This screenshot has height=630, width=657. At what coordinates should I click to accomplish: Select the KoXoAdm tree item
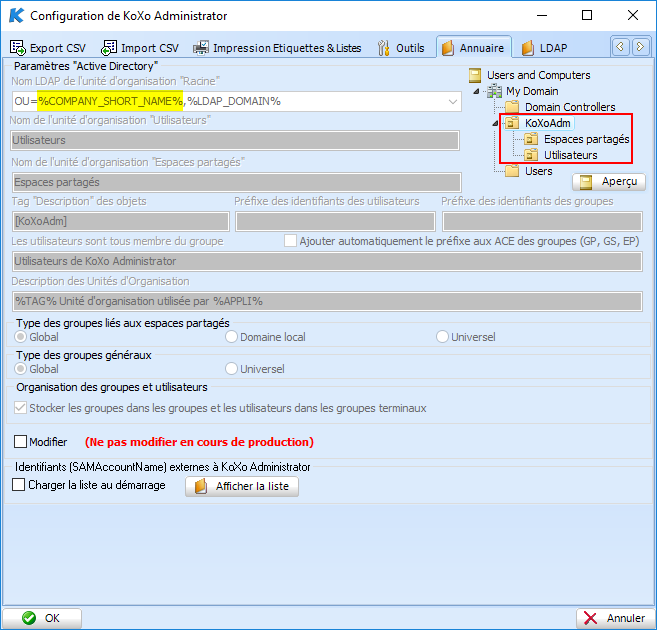[548, 123]
